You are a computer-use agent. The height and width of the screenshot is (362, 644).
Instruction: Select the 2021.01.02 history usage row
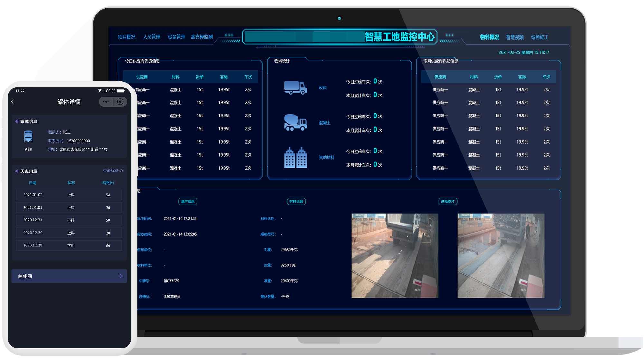(x=69, y=195)
